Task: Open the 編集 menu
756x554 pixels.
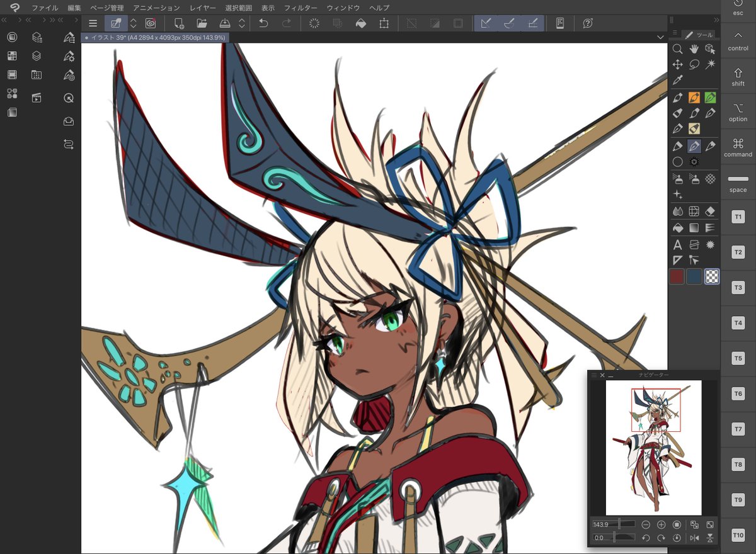Action: [x=74, y=8]
